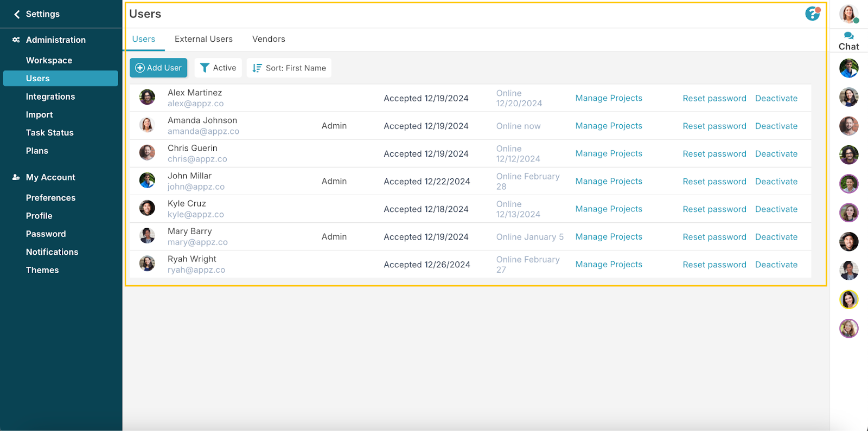The height and width of the screenshot is (431, 868).
Task: Click your profile avatar above Chat
Action: (848, 14)
